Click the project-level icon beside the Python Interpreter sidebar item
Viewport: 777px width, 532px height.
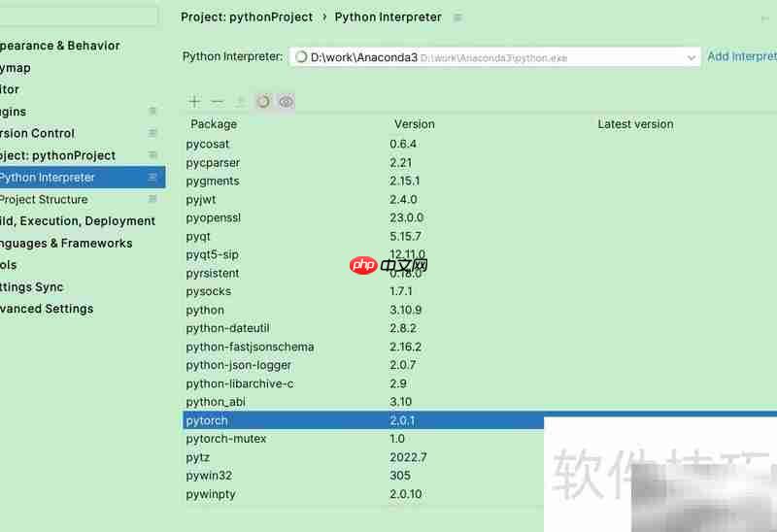tap(152, 177)
